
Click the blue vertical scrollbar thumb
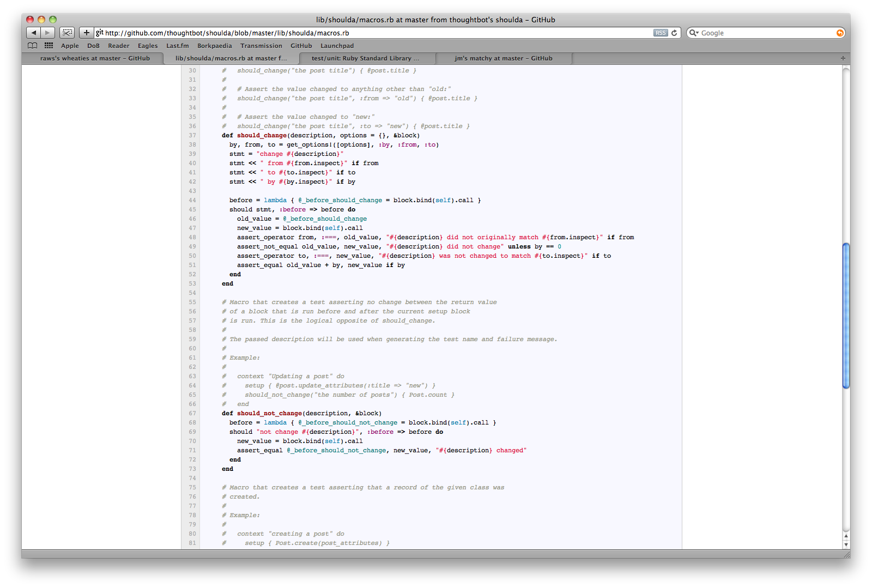[846, 316]
